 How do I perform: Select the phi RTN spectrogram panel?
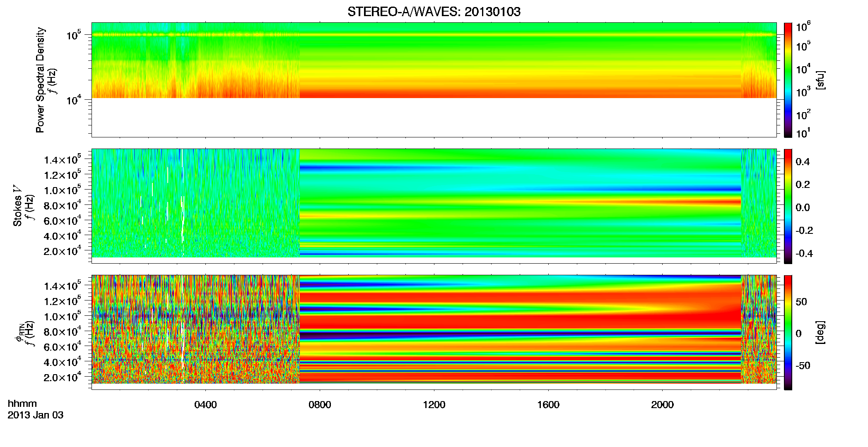[x=434, y=332]
